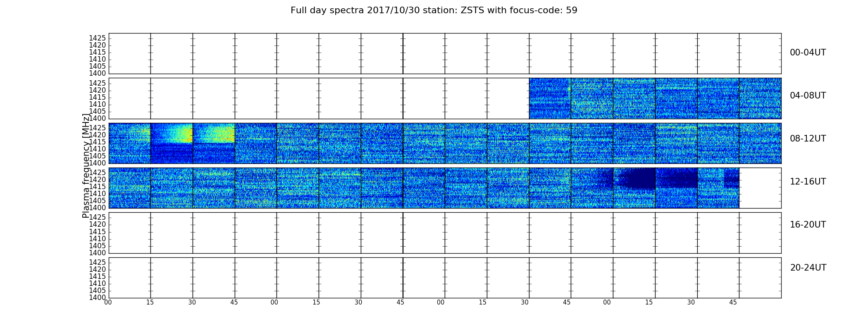Select the '04-08UT' row label
Image resolution: width=868 pixels, height=331 pixels.
click(x=808, y=96)
